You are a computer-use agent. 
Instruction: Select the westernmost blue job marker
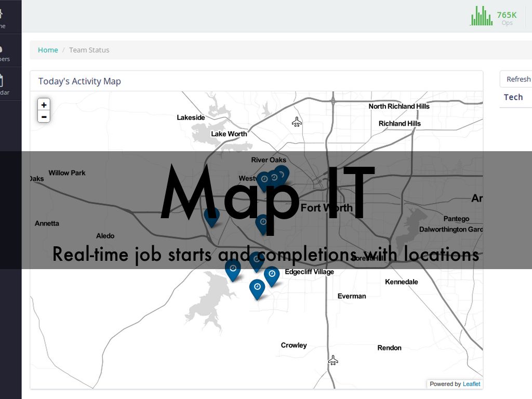pos(211,216)
